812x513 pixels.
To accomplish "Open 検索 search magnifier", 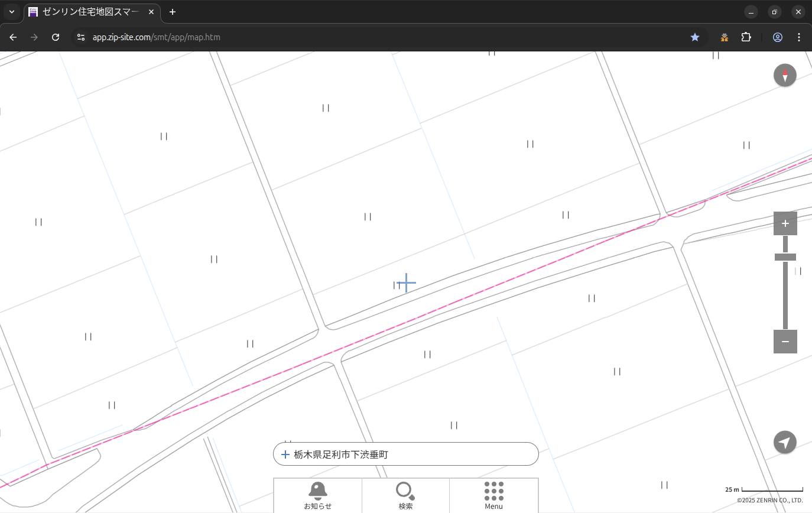I will [405, 495].
